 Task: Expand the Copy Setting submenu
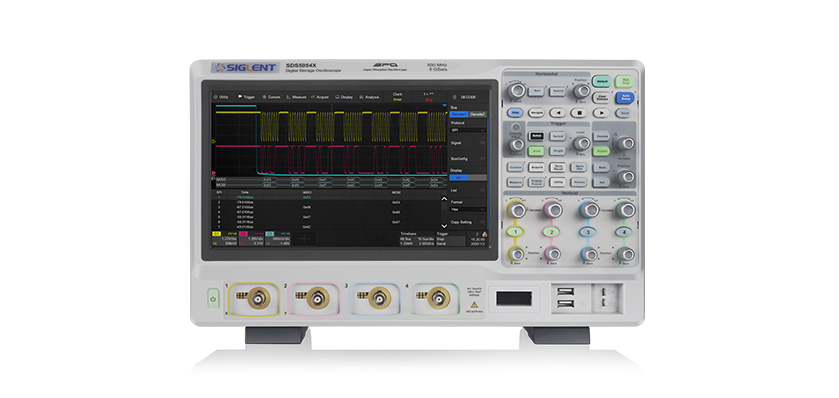(x=468, y=221)
